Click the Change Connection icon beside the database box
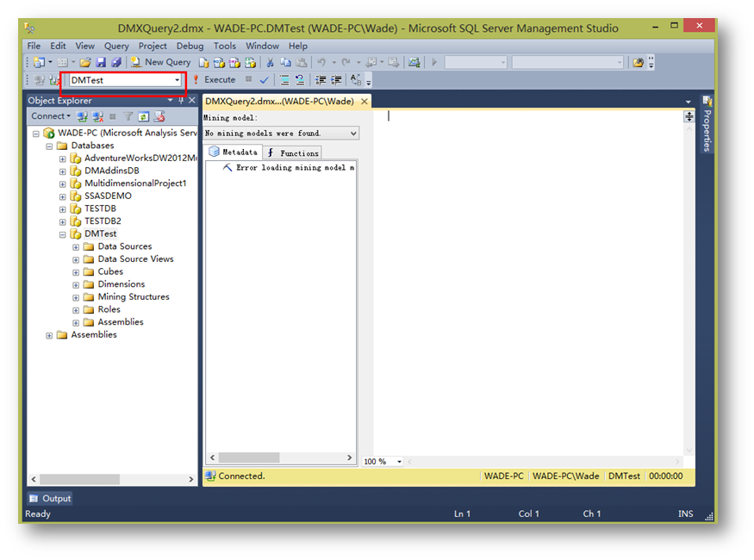Screen dimensions: 754x560 [54, 80]
